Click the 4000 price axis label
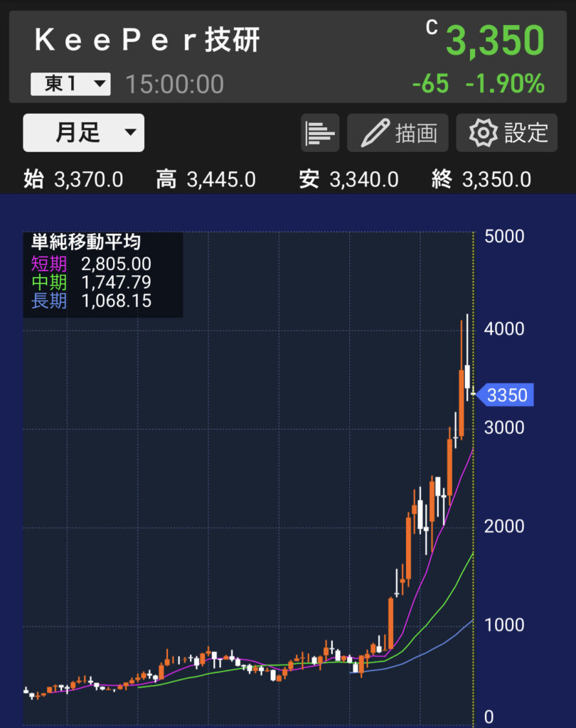576x728 pixels. click(504, 329)
